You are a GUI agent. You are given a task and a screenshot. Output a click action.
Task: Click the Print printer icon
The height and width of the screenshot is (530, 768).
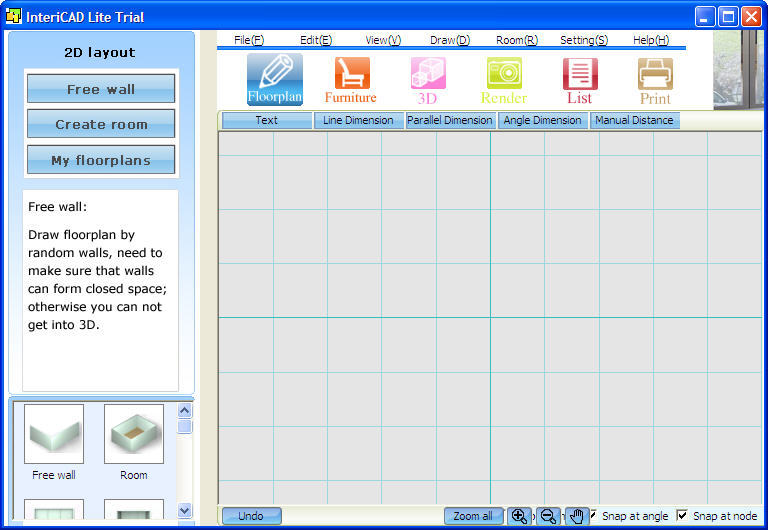click(x=655, y=80)
